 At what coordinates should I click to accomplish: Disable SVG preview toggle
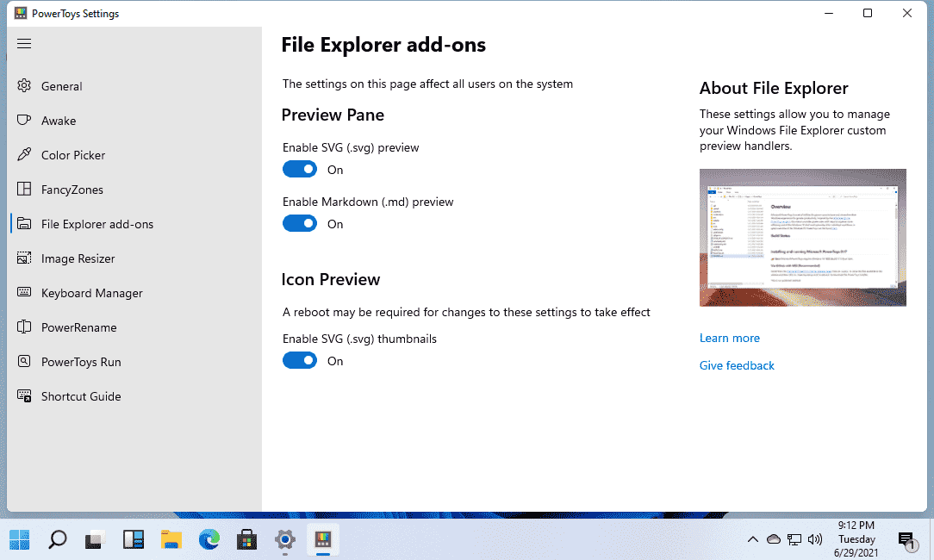pyautogui.click(x=300, y=169)
